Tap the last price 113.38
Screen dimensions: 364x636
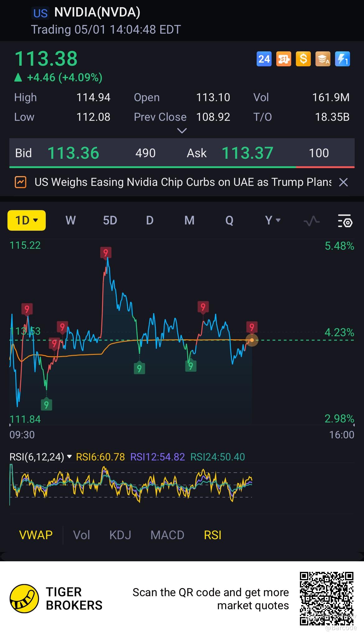46,59
